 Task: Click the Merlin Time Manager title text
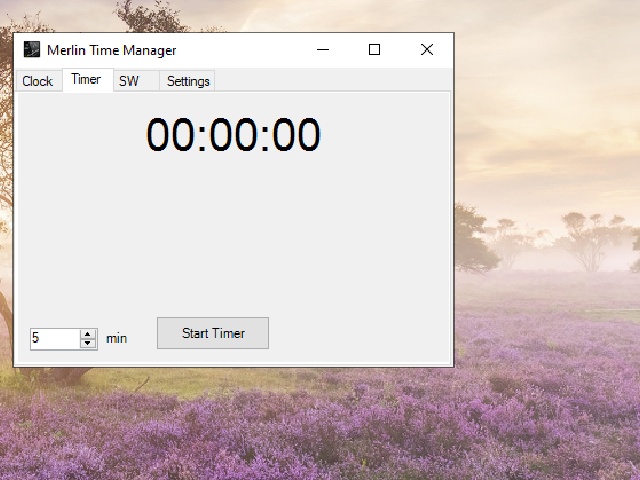[x=111, y=50]
